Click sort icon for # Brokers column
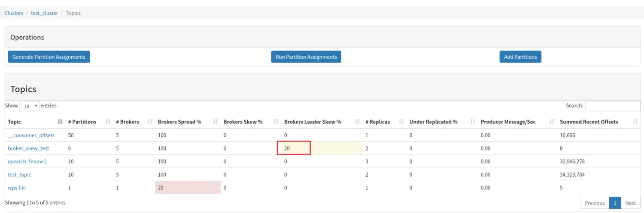 click(x=150, y=122)
